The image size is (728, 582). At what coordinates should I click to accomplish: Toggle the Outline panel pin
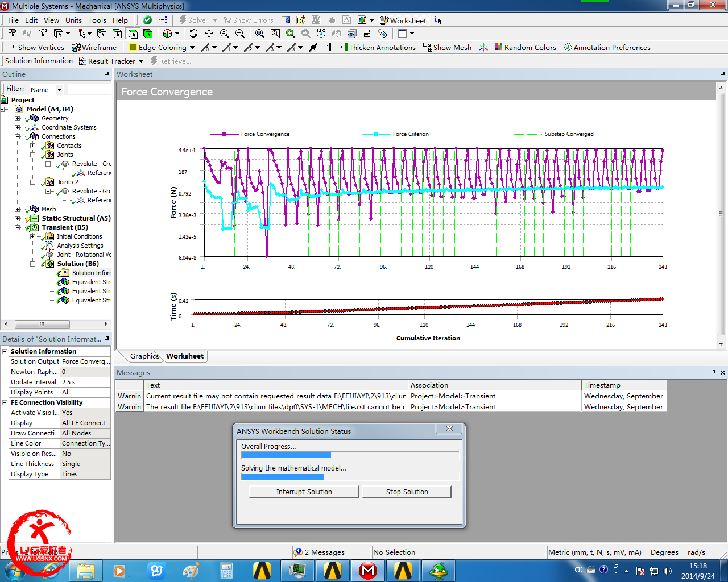coord(107,74)
